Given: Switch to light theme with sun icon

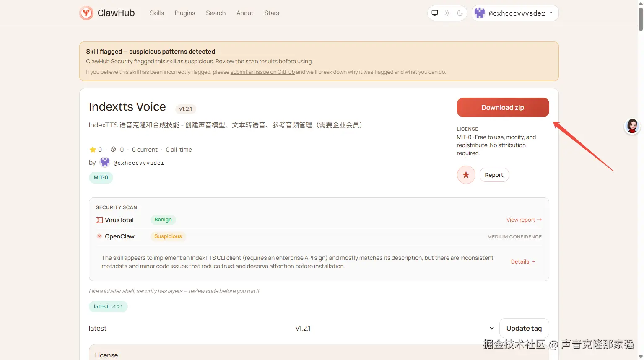Looking at the screenshot, I should [447, 13].
